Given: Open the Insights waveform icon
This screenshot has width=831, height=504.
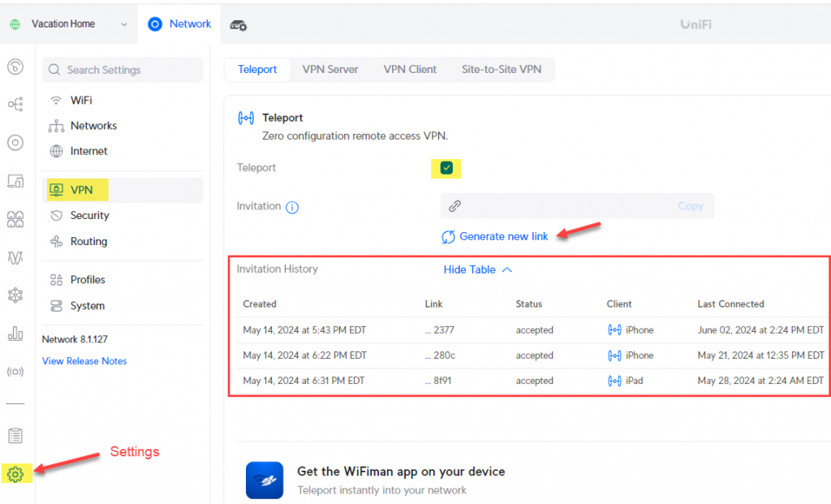Looking at the screenshot, I should (x=15, y=256).
